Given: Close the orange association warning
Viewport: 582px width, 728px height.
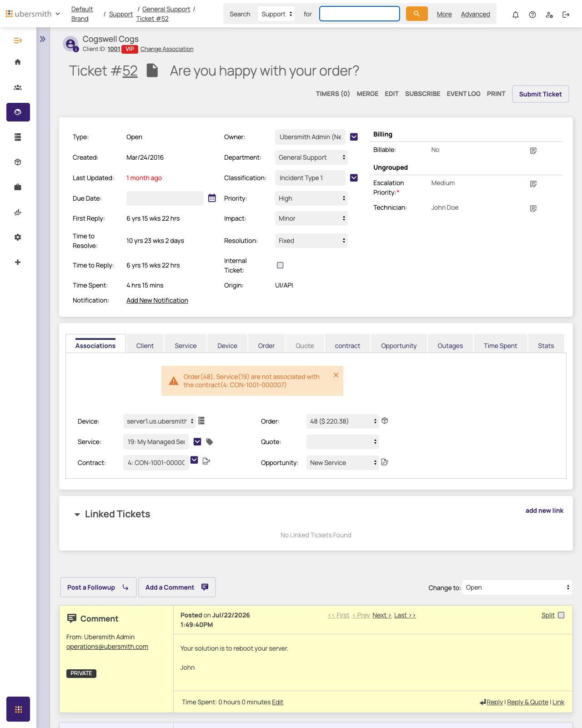Looking at the screenshot, I should pyautogui.click(x=336, y=375).
